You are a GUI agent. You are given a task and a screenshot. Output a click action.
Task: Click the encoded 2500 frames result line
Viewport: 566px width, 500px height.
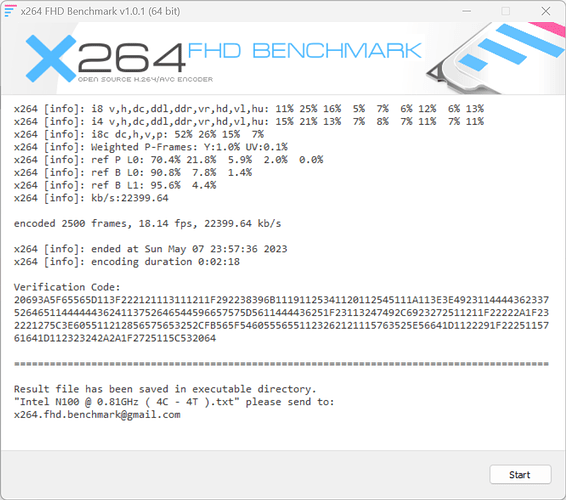tap(147, 223)
